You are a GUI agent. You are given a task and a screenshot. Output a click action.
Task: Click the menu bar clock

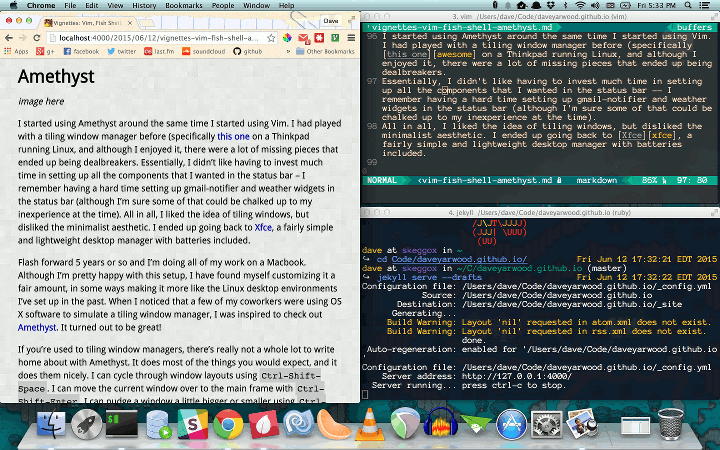(657, 6)
